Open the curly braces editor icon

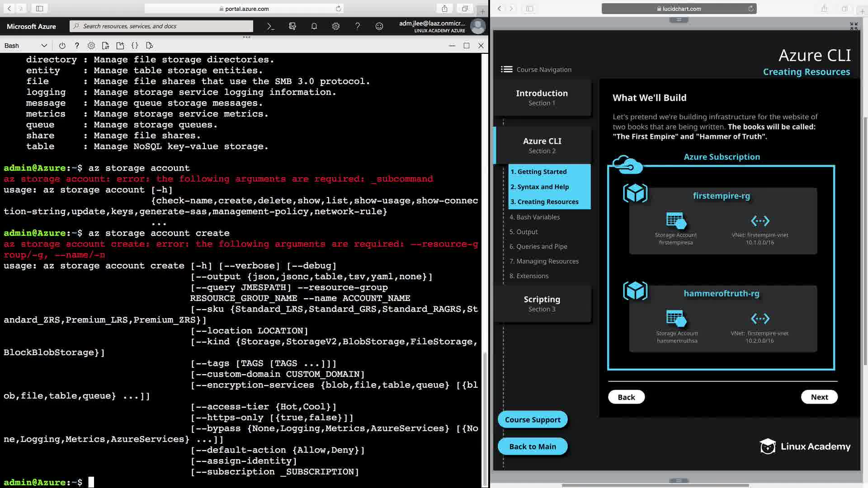point(135,46)
